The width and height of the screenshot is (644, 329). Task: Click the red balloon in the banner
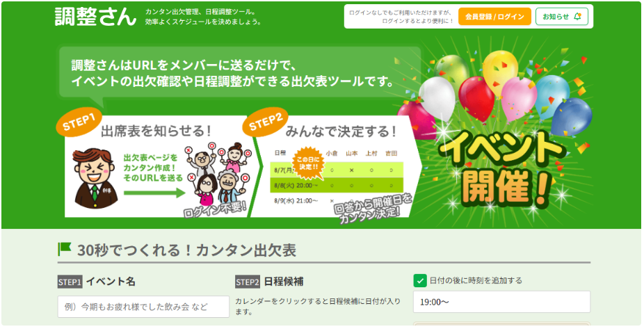click(x=476, y=99)
